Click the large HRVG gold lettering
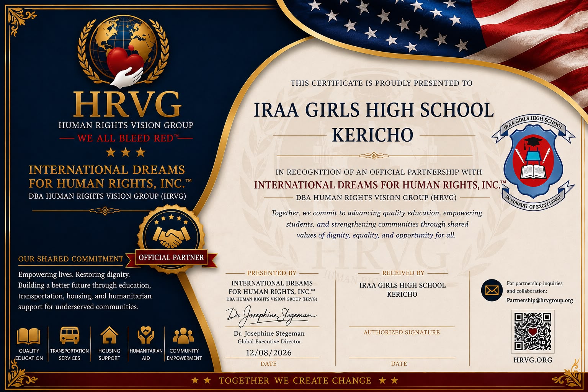Viewport: 588px width, 392px height. pyautogui.click(x=127, y=104)
